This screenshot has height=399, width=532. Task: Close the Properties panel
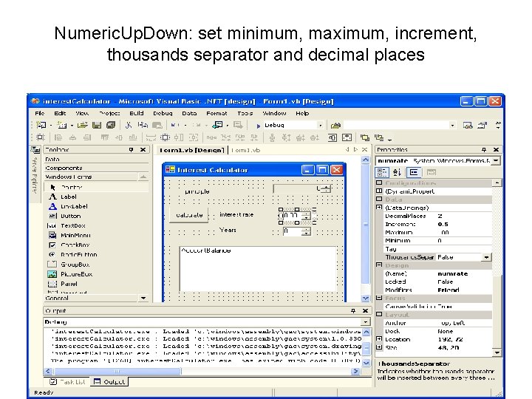pyautogui.click(x=496, y=149)
